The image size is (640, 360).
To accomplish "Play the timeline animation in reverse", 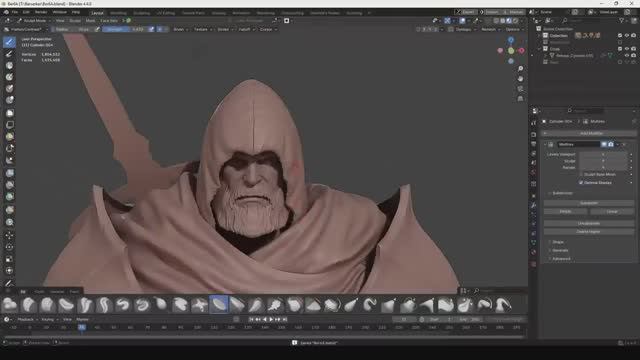I will 264,319.
